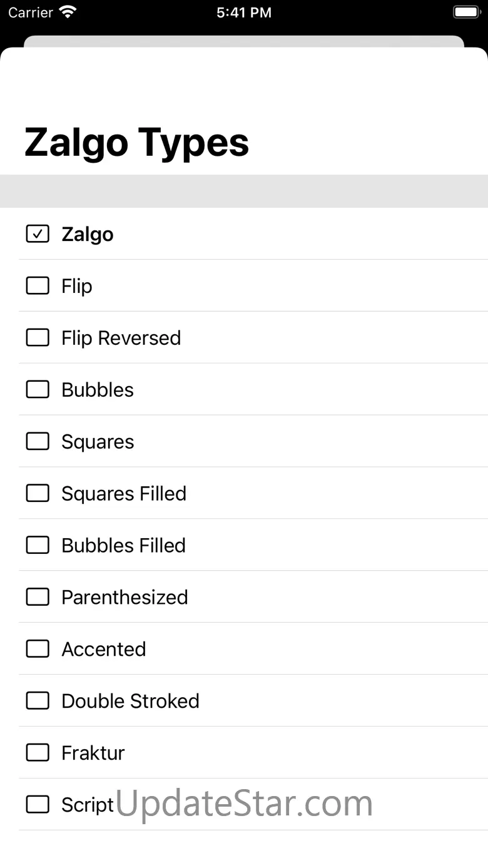Tap the Double Stroked row label
The width and height of the screenshot is (488, 868).
130,702
